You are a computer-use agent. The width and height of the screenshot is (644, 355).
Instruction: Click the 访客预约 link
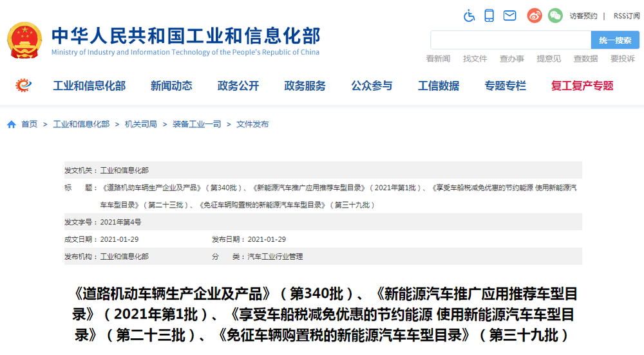tap(583, 15)
